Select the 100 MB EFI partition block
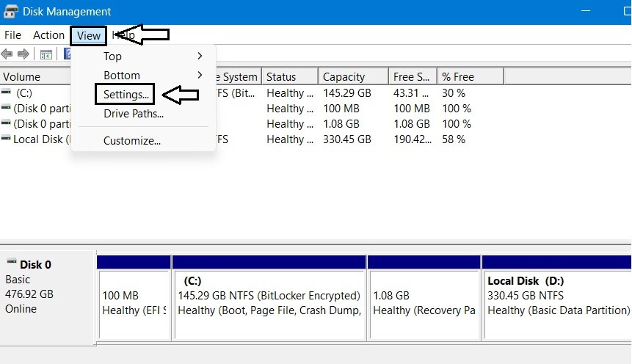 [x=134, y=298]
